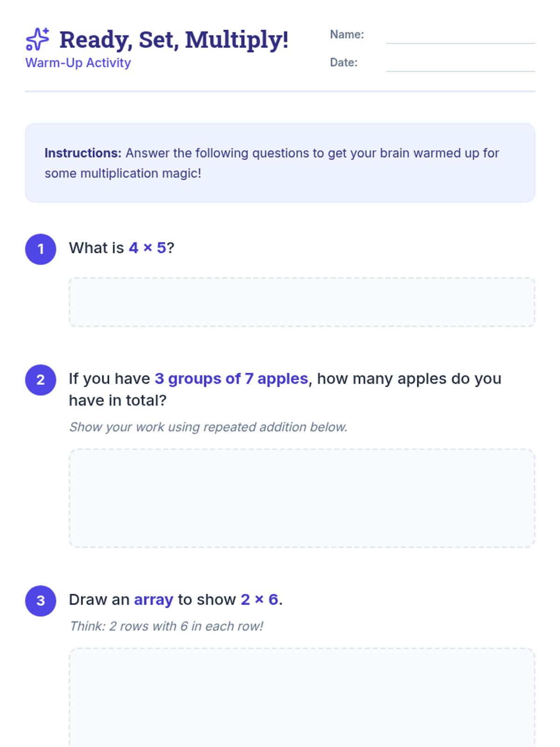Click the answer box for 4 × 5
The width and height of the screenshot is (560, 747).
point(301,302)
